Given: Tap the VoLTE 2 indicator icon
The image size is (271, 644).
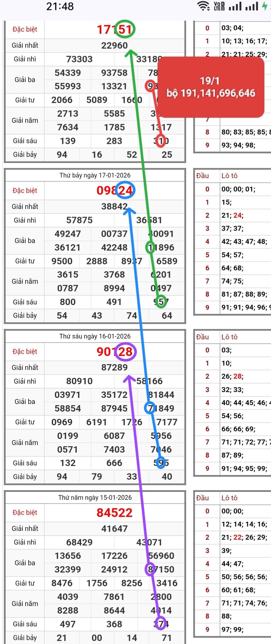Looking at the screenshot, I should point(219,6).
